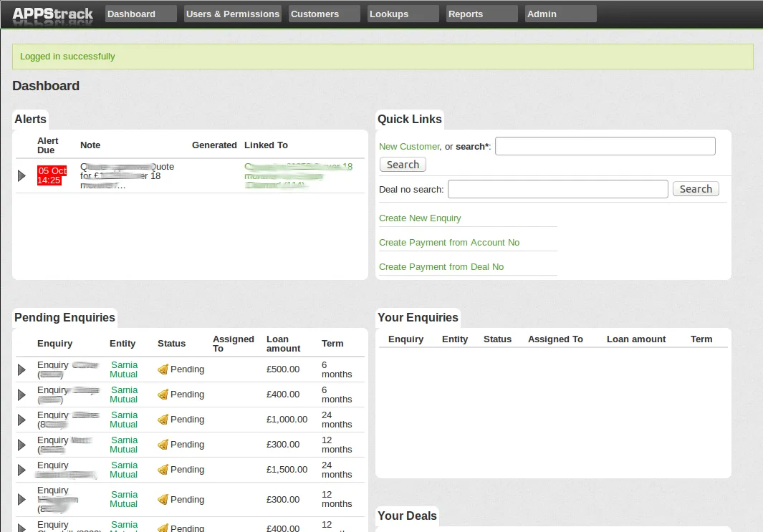The image size is (763, 532).
Task: Open the Customers menu
Action: click(x=324, y=14)
